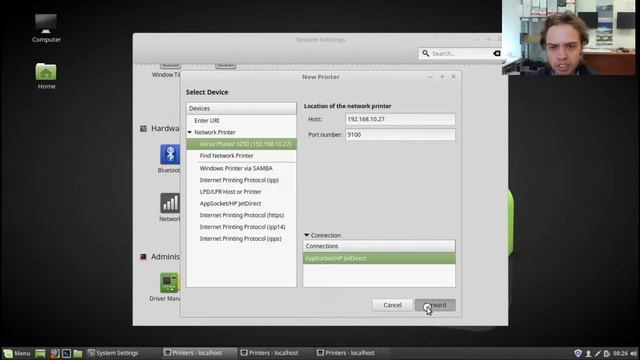This screenshot has width=640, height=360.
Task: Click the Port number input field
Action: tap(400, 135)
